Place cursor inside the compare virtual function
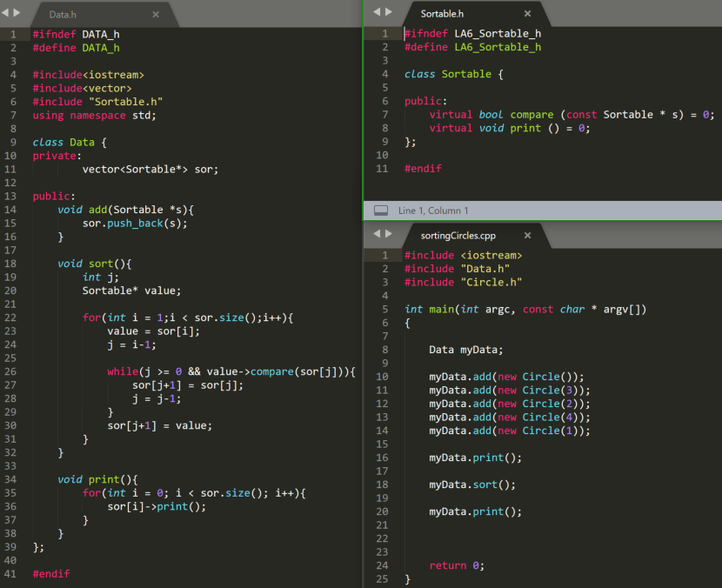 pyautogui.click(x=531, y=114)
